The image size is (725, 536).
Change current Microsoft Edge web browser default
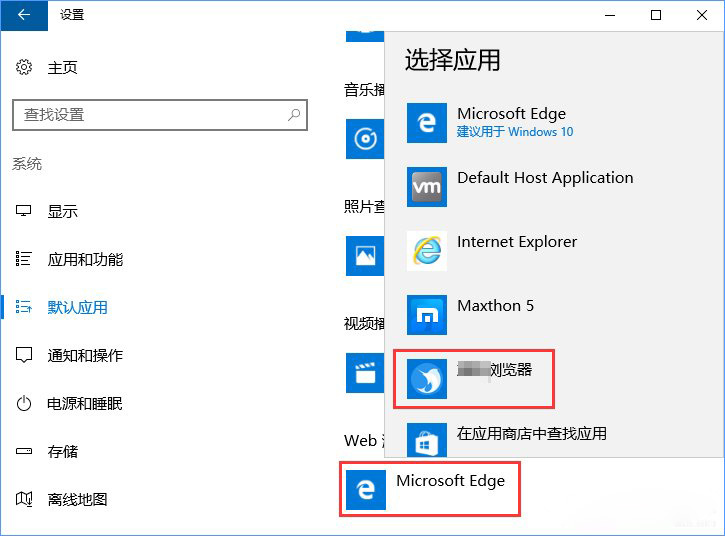429,488
